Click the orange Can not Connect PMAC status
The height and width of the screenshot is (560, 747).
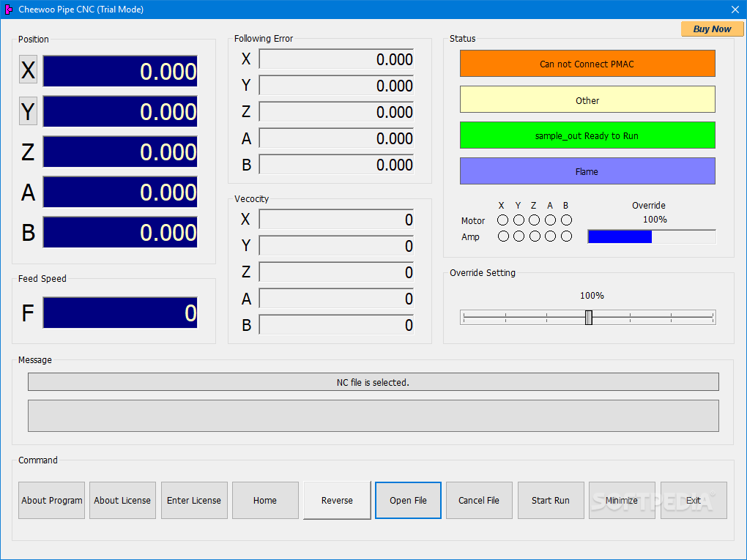pyautogui.click(x=587, y=64)
